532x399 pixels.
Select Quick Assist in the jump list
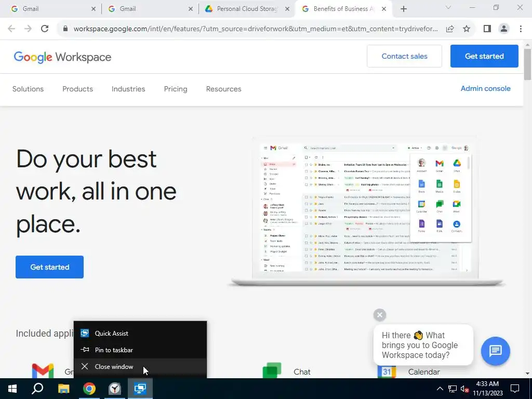click(140, 334)
